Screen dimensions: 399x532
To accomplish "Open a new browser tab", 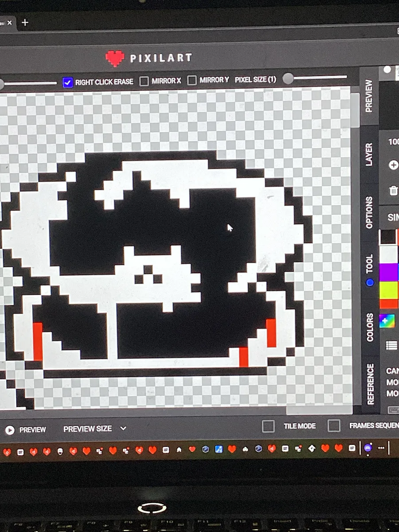I will [25, 22].
